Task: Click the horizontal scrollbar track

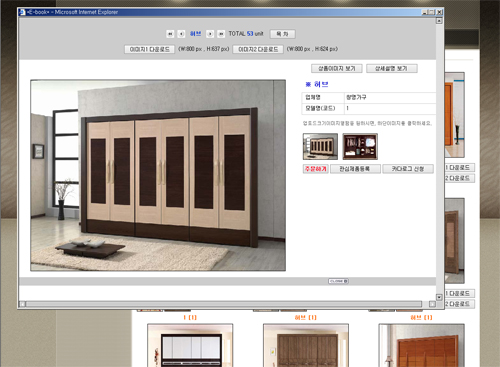Action: click(x=224, y=304)
